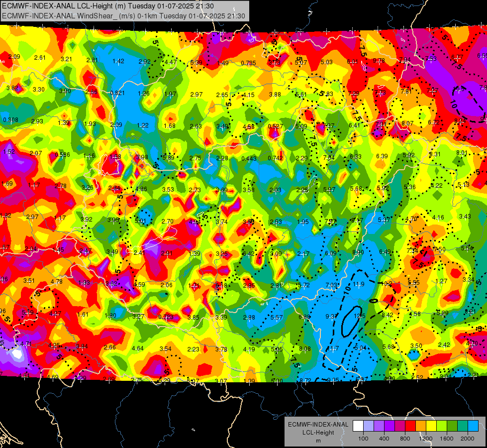
Task: Click grid point value 6.88
Action: (x=304, y=317)
